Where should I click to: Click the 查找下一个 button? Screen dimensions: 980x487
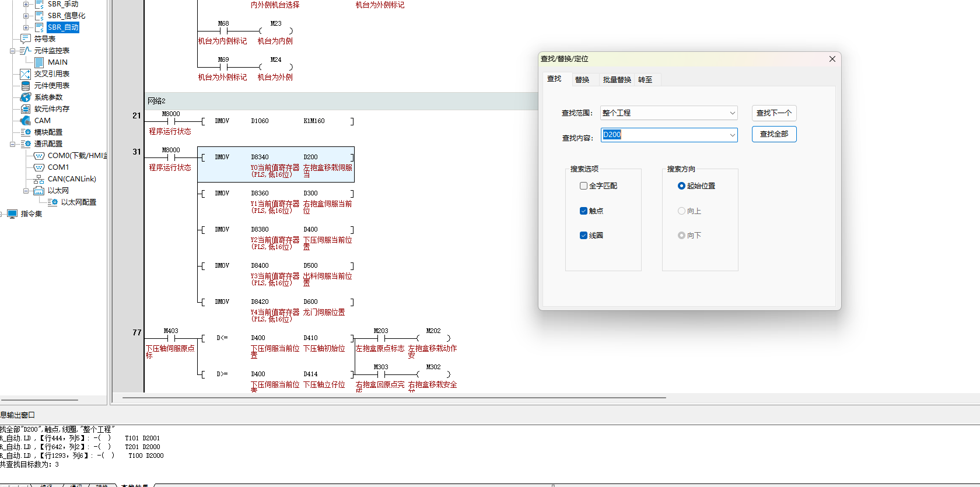(773, 113)
